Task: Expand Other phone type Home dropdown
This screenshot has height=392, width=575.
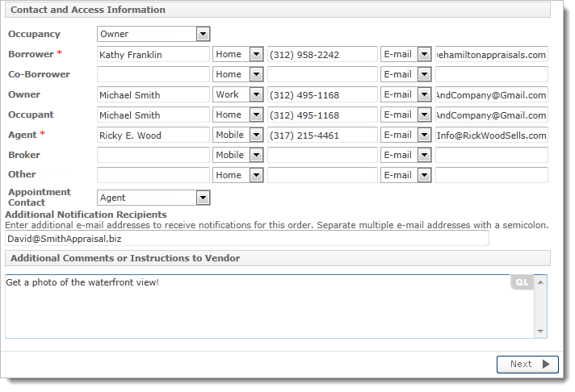Action: (256, 175)
